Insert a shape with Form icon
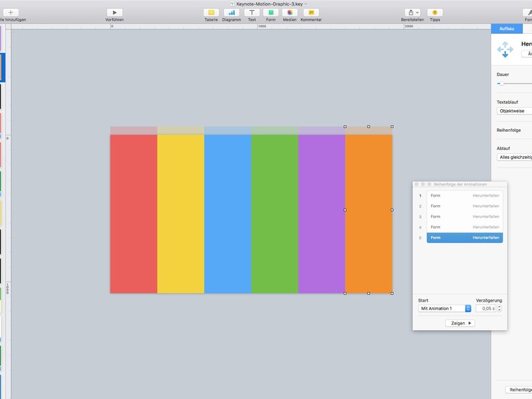Viewport: 532px width, 399px height. tap(271, 12)
